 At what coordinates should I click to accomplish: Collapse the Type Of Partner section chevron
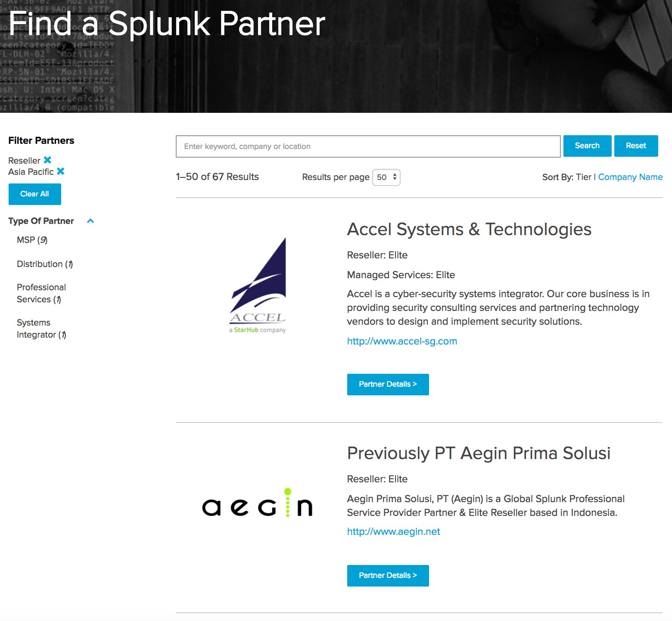90,221
